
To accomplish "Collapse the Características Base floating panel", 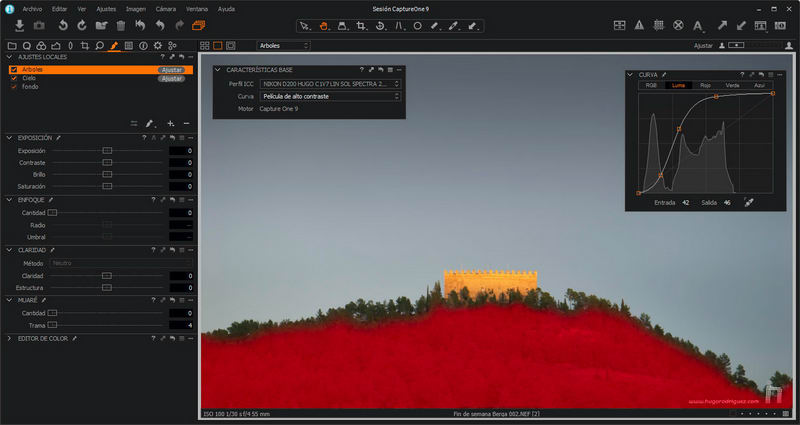I will click(x=218, y=70).
